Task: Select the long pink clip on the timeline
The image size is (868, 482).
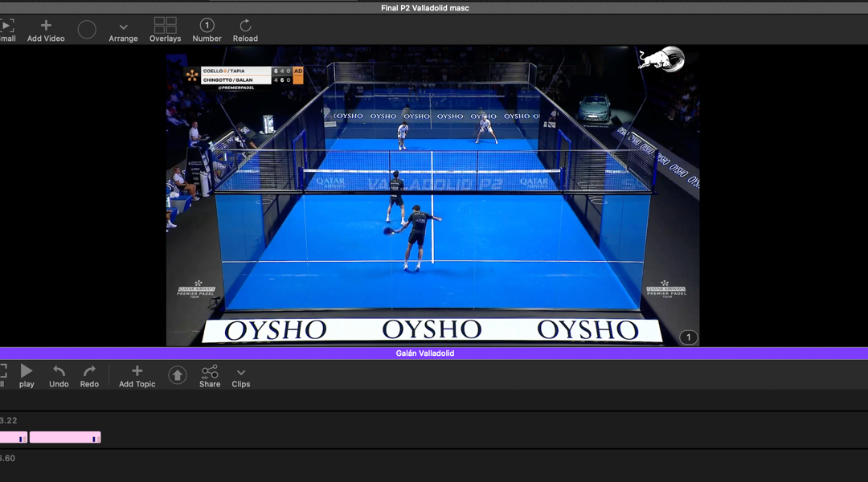Action: [65, 438]
